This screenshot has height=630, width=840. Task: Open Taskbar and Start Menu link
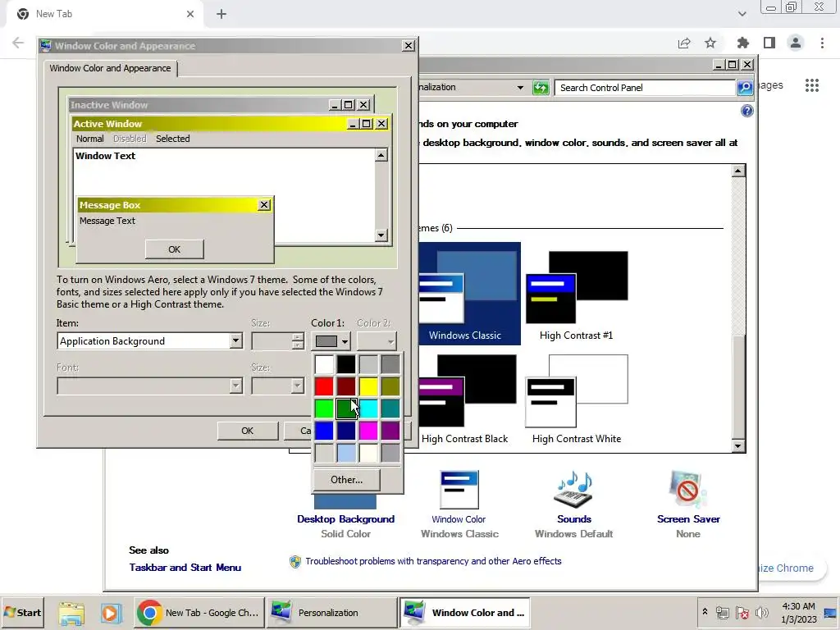[x=185, y=568]
